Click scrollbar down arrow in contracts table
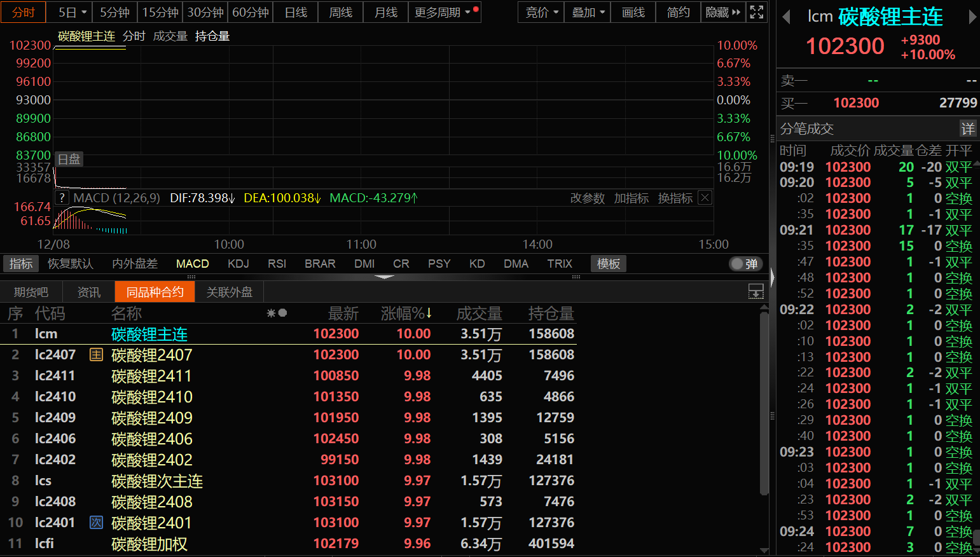The height and width of the screenshot is (557, 980). pos(764,551)
